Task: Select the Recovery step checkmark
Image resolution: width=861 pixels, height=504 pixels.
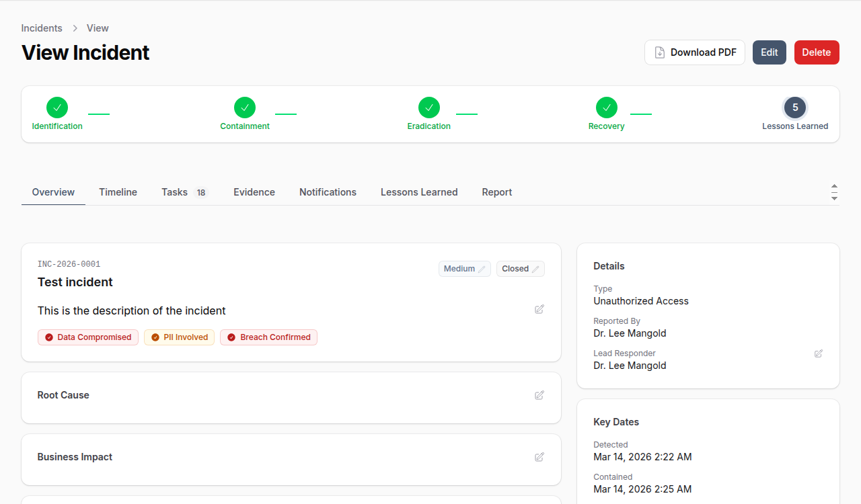Action: click(x=607, y=108)
